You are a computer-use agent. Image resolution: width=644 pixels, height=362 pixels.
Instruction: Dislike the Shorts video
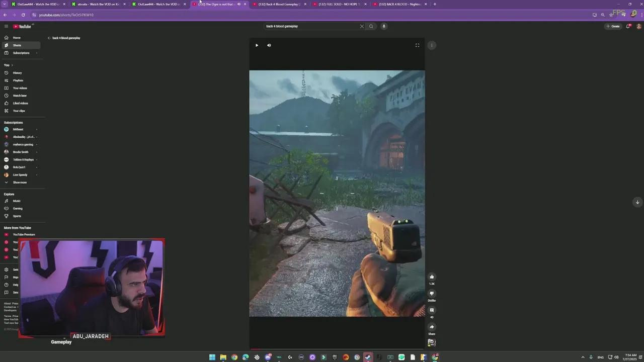pyautogui.click(x=432, y=294)
